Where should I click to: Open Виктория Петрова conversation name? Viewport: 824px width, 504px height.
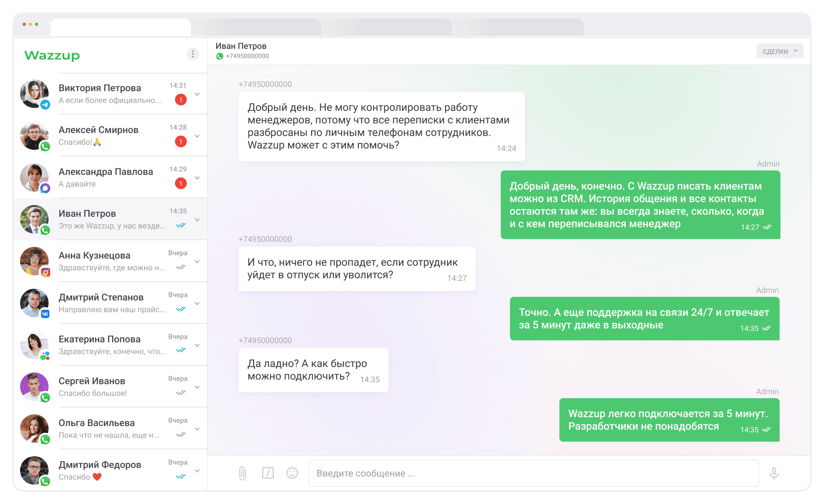click(100, 88)
